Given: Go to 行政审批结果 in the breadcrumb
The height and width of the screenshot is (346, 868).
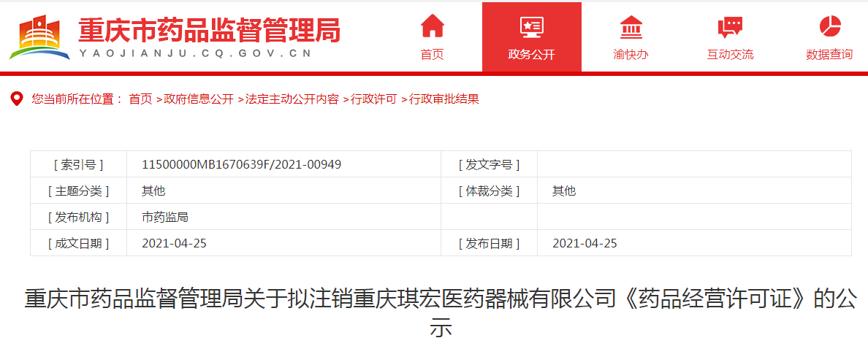Looking at the screenshot, I should [444, 99].
